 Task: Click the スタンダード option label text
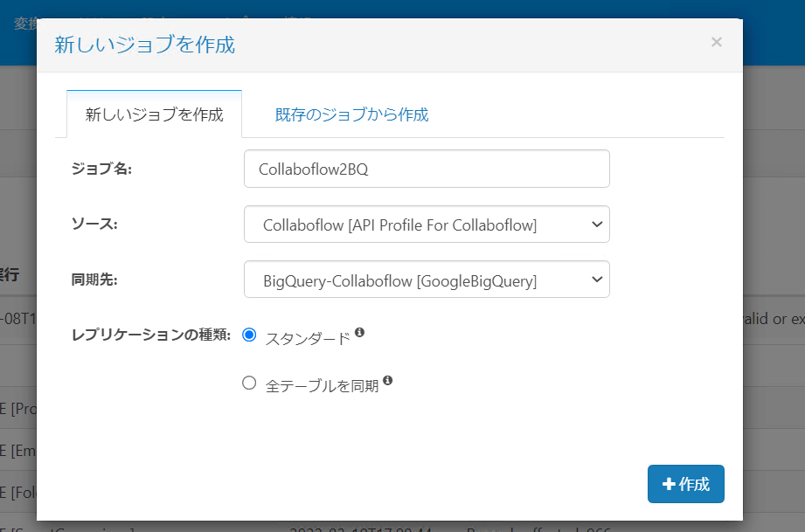click(308, 339)
